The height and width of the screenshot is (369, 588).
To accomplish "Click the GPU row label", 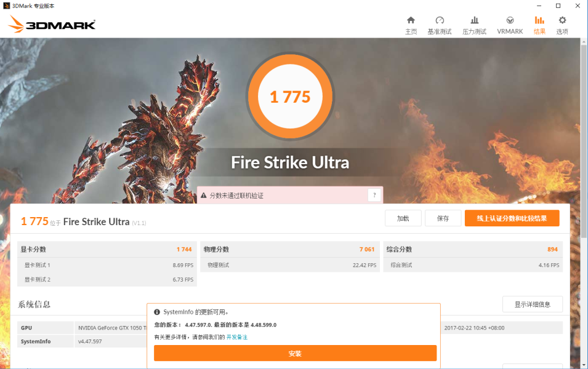I will [x=26, y=328].
